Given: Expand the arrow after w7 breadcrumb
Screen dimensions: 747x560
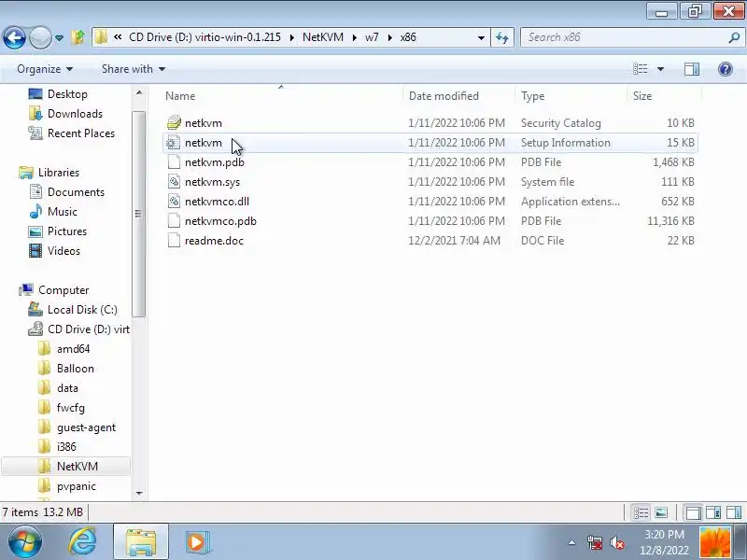Looking at the screenshot, I should (x=390, y=37).
